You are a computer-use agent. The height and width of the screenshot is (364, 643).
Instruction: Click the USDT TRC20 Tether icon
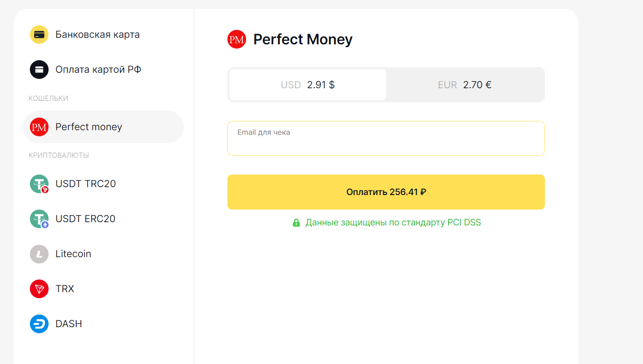tap(39, 184)
